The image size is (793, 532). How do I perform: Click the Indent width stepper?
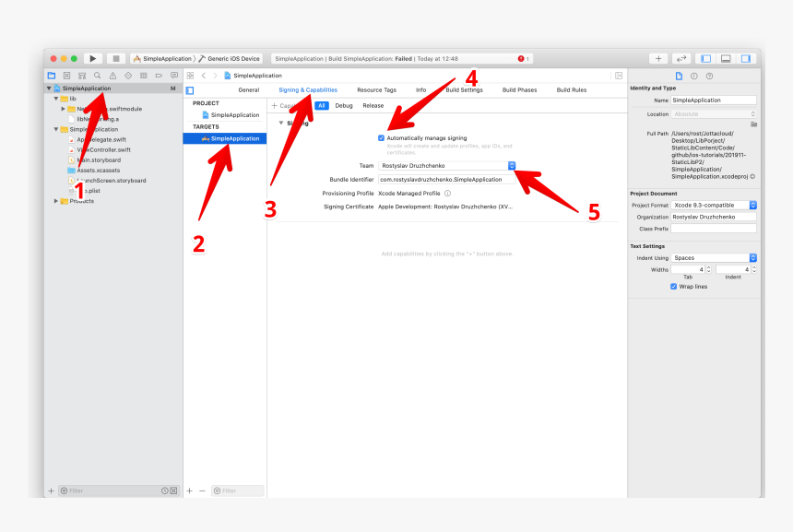coord(754,269)
